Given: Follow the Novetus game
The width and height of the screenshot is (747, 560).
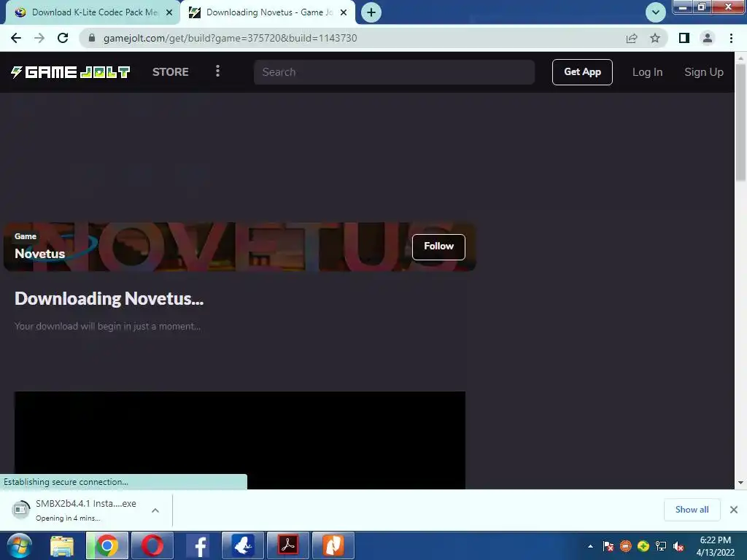Looking at the screenshot, I should [438, 246].
